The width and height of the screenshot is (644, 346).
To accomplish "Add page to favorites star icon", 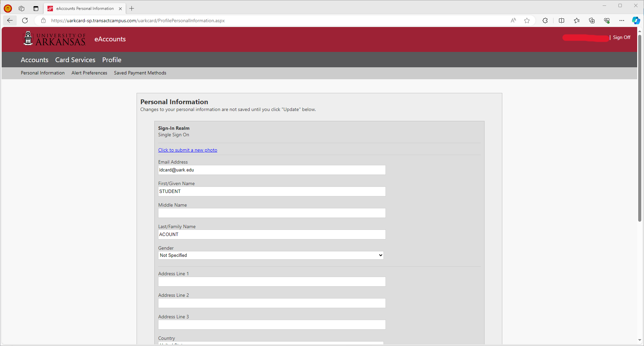I will click(527, 20).
